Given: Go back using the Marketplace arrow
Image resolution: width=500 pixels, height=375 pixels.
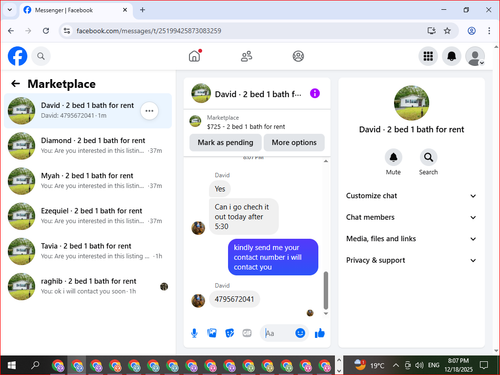Looking at the screenshot, I should [x=16, y=84].
